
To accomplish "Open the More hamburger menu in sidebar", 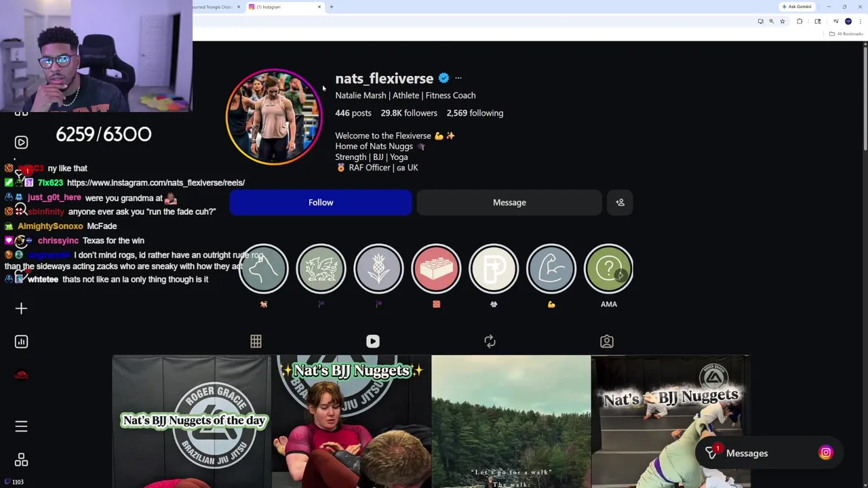I will point(21,426).
